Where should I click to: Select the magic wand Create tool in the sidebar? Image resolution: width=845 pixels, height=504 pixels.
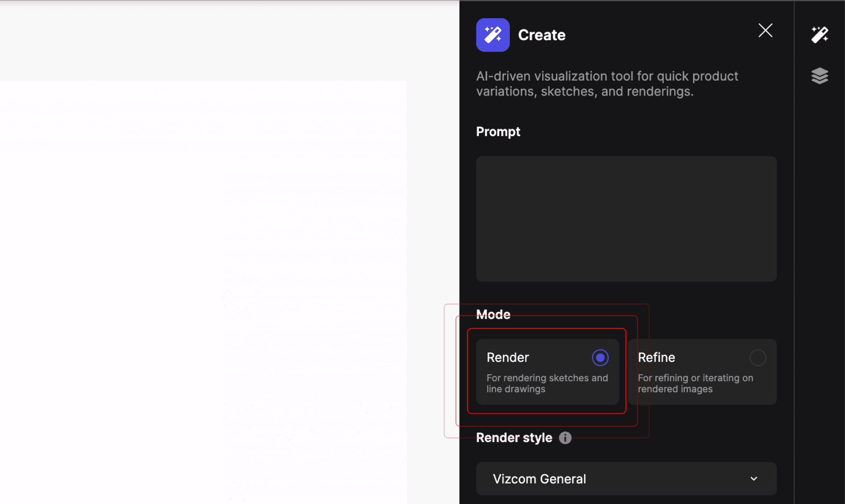819,35
